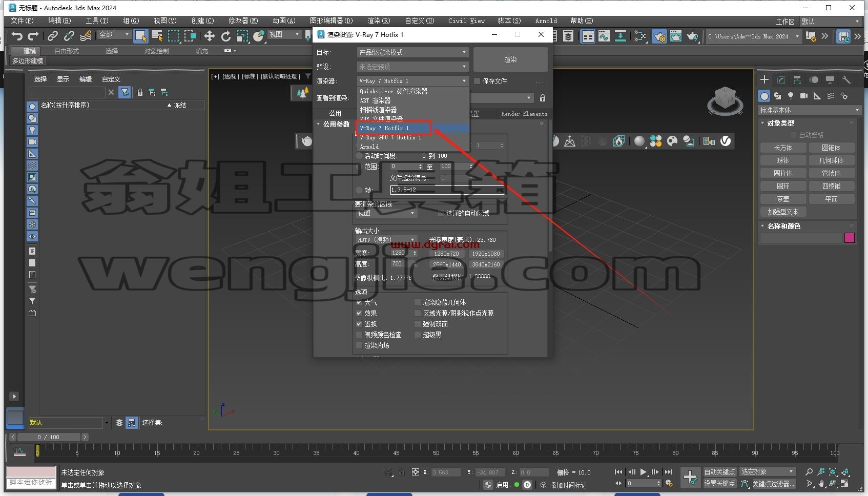Open Select by Name list icon
Viewport: 868px width, 496px height.
pyautogui.click(x=157, y=36)
